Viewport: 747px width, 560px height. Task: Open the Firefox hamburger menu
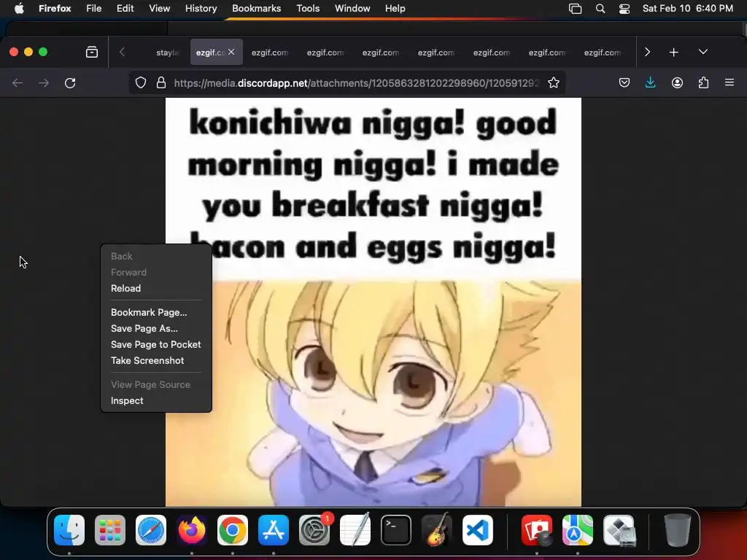[x=729, y=83]
